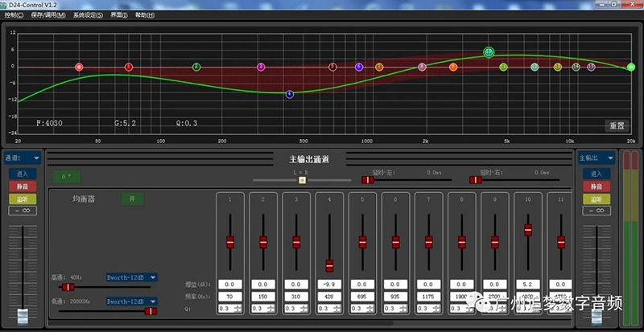Click the highlighted green band 10 node

(489, 52)
